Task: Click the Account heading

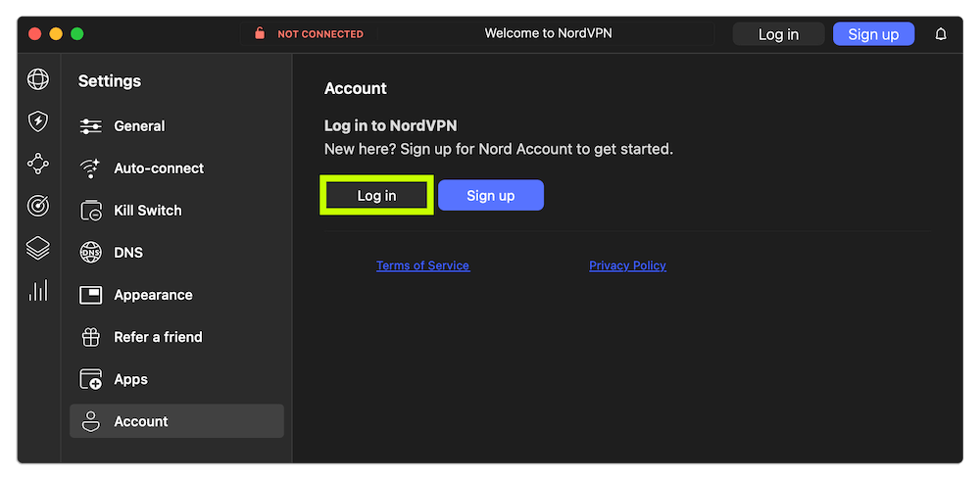Action: tap(356, 89)
